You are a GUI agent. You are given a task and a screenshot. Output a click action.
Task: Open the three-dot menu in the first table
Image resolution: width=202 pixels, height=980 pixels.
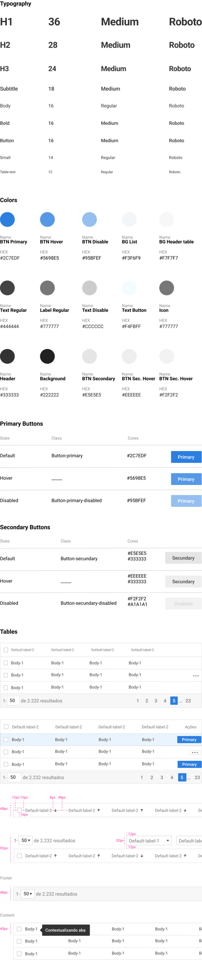tap(196, 676)
